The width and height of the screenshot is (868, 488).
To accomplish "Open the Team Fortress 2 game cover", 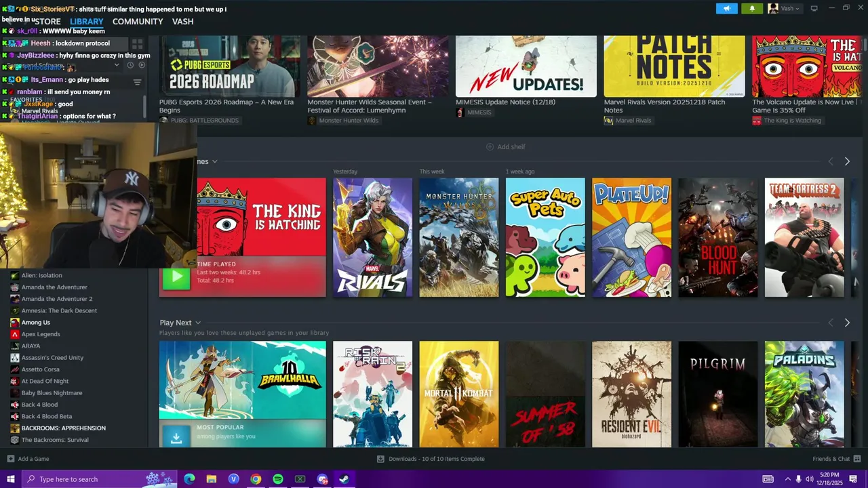I will point(804,237).
